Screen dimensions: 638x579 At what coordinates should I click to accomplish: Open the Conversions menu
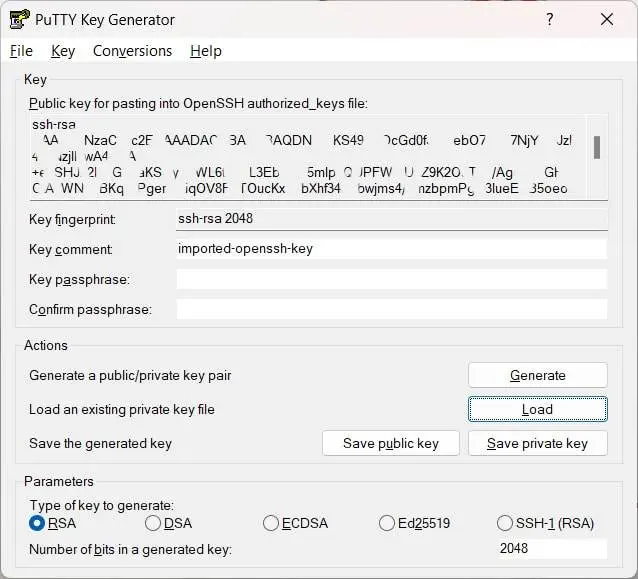(133, 51)
